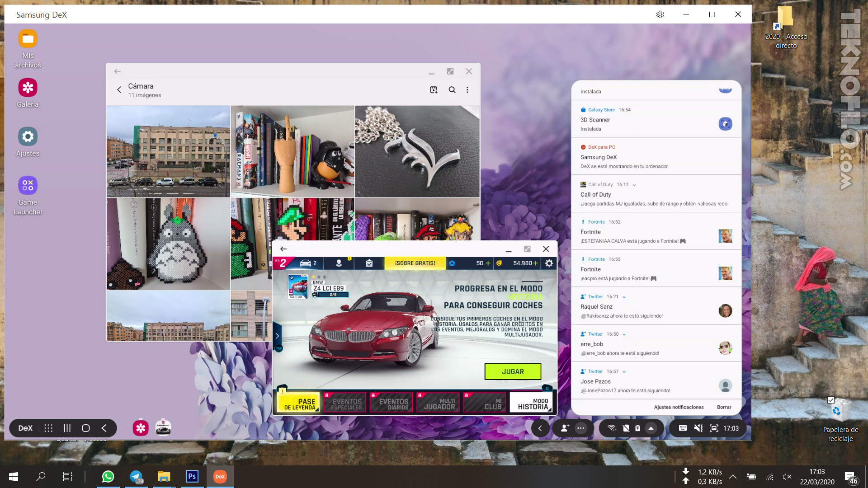Viewport: 868px width, 488px height.
Task: Select the MODO HISTORIA tab
Action: pyautogui.click(x=531, y=402)
